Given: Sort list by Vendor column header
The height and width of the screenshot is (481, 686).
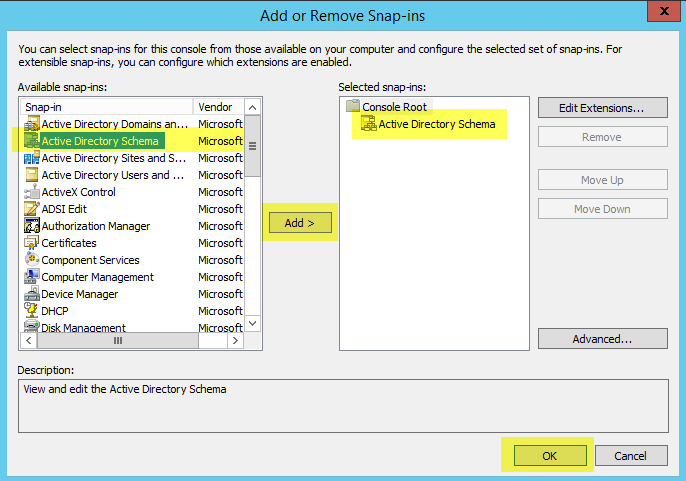Looking at the screenshot, I should (218, 106).
